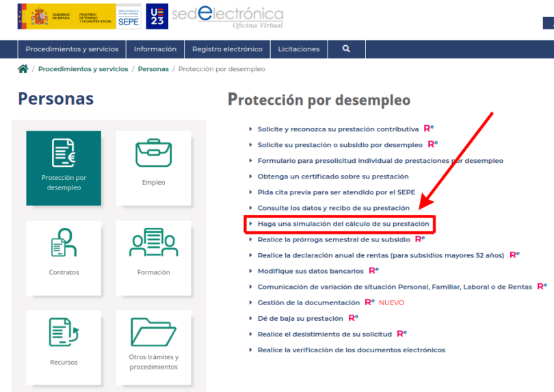Go to Personas breadcrumb link
Viewport: 554px width, 392px height.
[x=153, y=69]
